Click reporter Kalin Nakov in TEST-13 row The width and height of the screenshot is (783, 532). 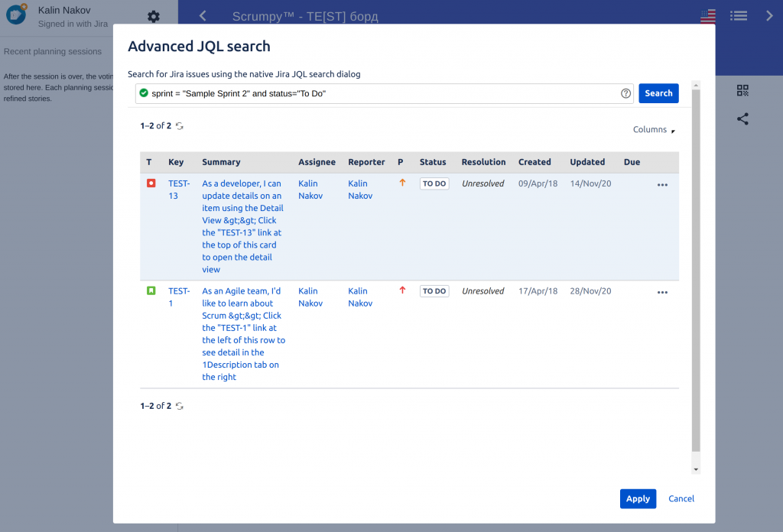(360, 190)
